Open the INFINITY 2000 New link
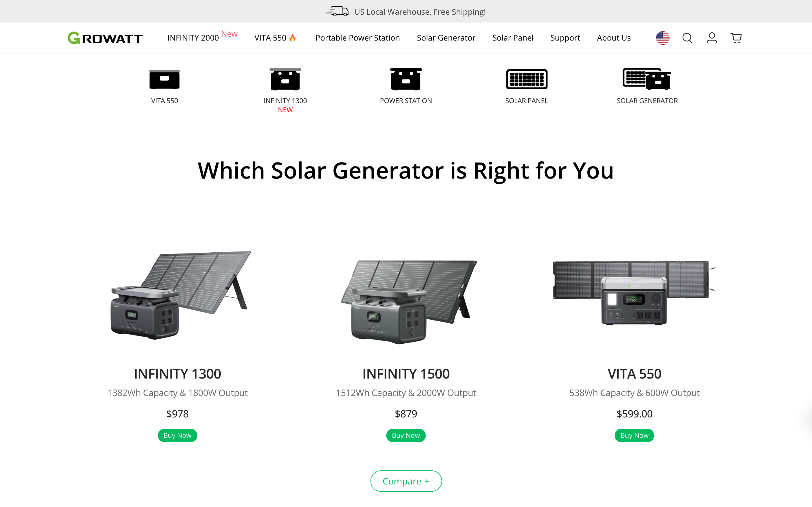Screen dimensions: 812x507 point(193,38)
